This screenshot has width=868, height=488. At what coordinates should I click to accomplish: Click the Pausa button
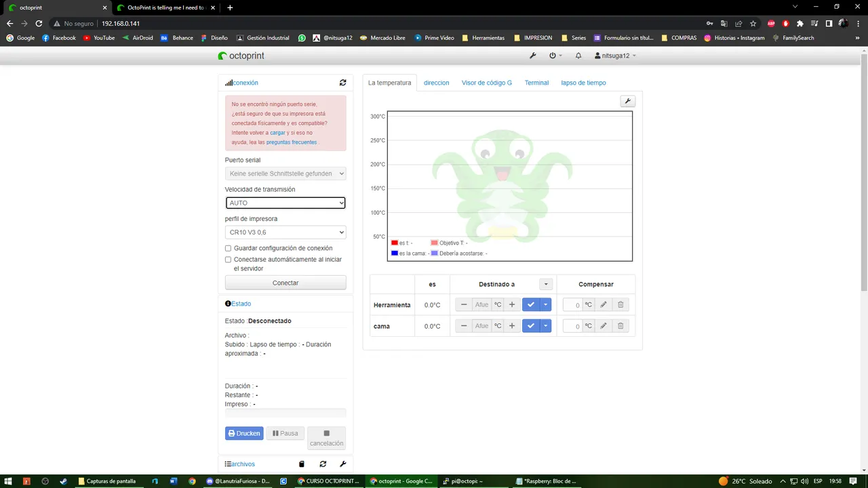pos(285,433)
